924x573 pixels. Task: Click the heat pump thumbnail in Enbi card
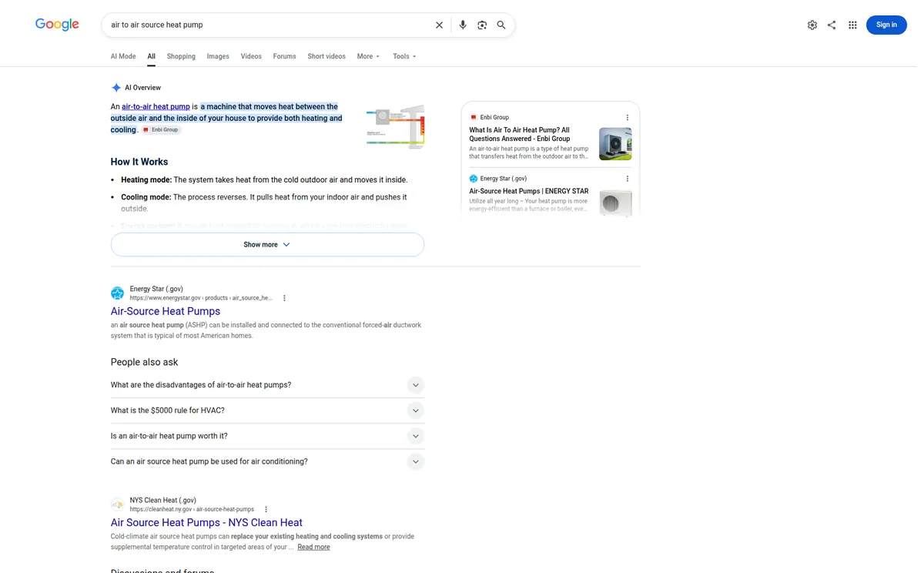[615, 144]
